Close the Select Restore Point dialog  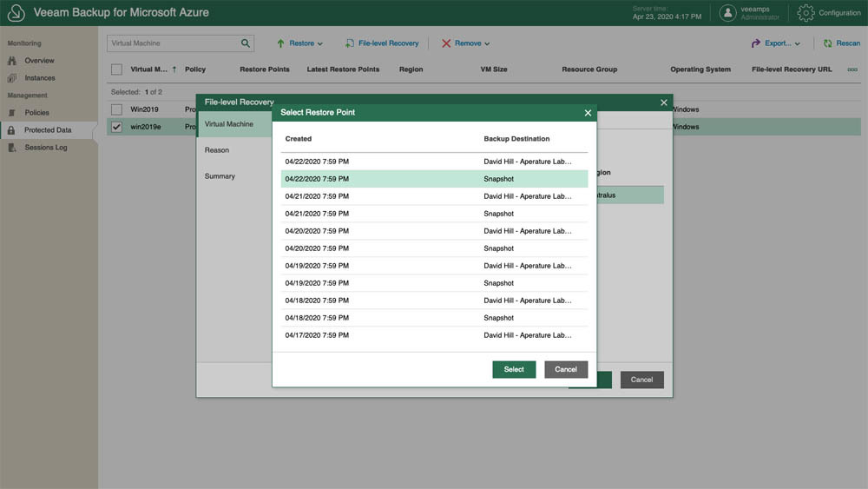[588, 113]
